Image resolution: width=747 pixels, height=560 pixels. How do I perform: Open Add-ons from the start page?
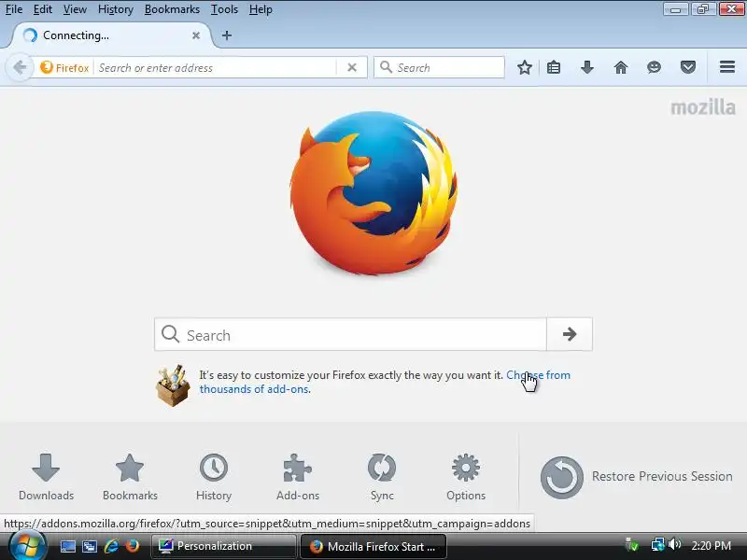(297, 477)
